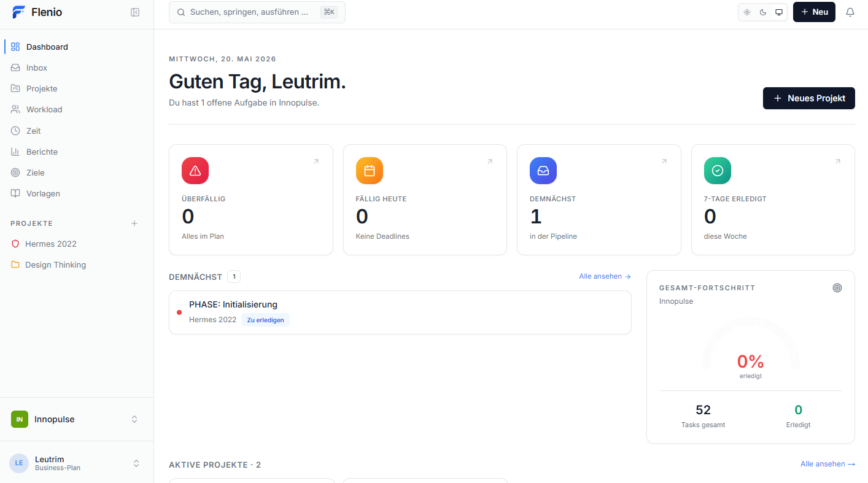
Task: Open the Zeit page
Action: [x=77, y=131]
